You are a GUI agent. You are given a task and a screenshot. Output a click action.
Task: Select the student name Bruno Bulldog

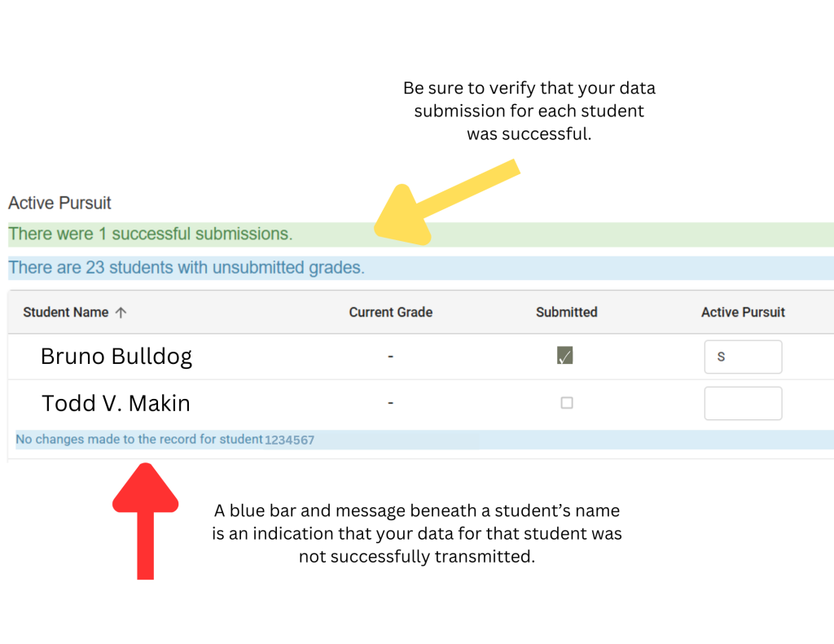[116, 357]
